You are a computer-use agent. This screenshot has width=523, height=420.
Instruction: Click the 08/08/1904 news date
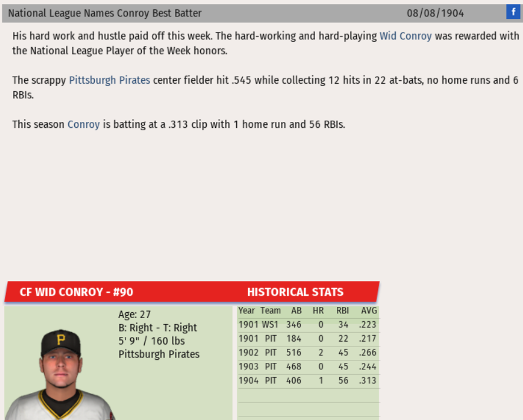click(x=435, y=13)
